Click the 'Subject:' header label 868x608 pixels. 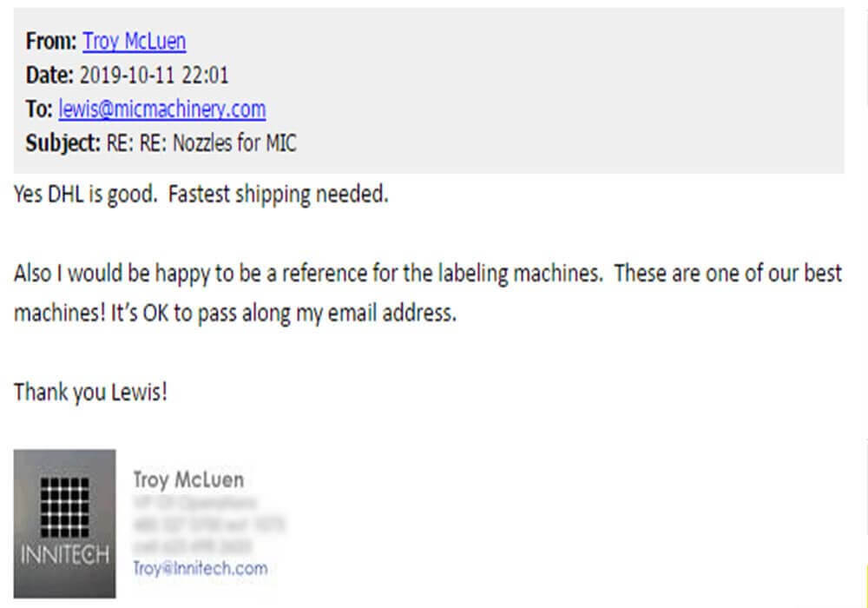point(62,142)
